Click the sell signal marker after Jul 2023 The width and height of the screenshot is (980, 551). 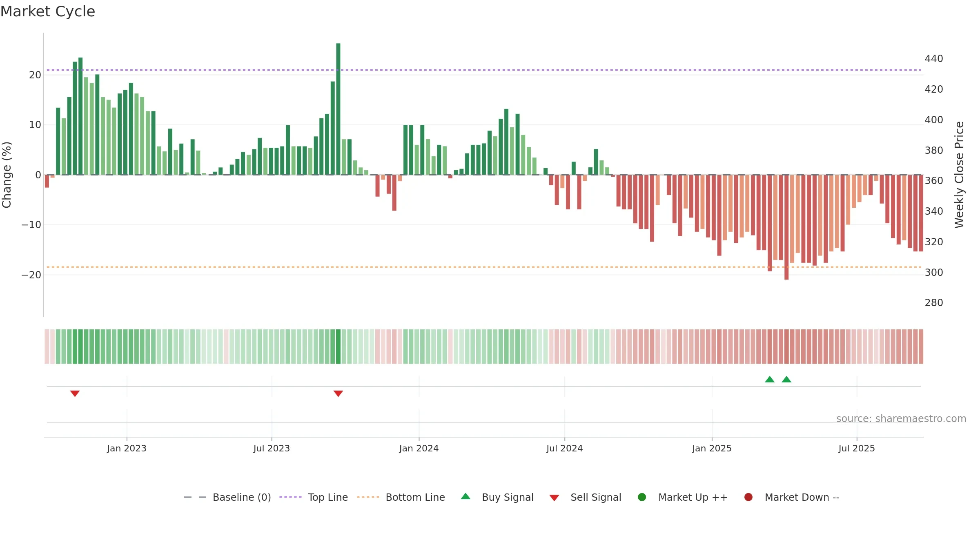(338, 393)
